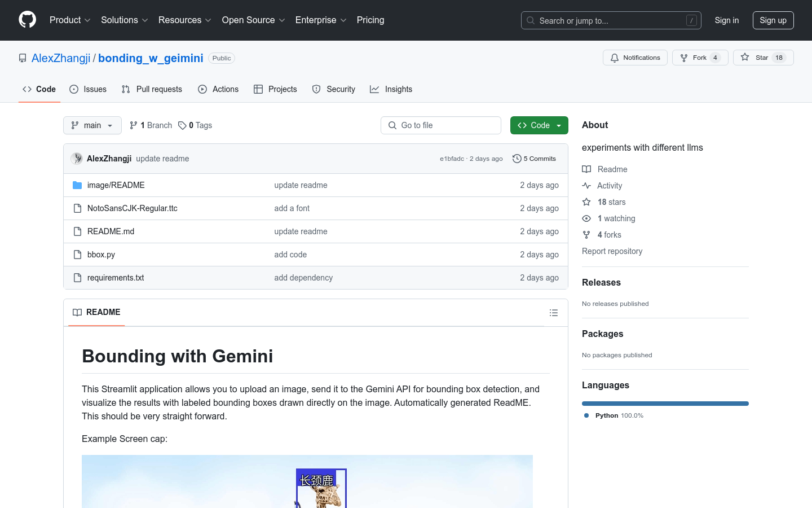Click the fork icon beside 4 forks
This screenshot has height=508, width=812.
tap(586, 235)
